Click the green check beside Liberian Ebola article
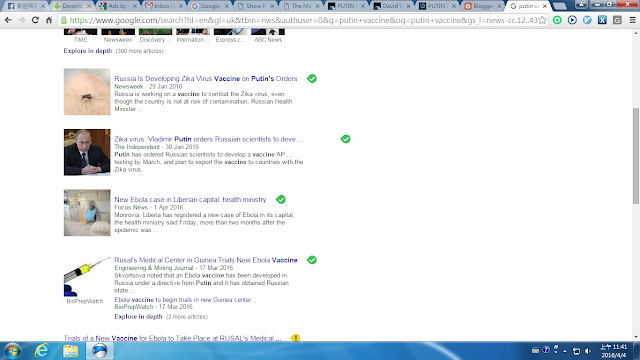Viewport: 640px width, 360px height. (281, 199)
